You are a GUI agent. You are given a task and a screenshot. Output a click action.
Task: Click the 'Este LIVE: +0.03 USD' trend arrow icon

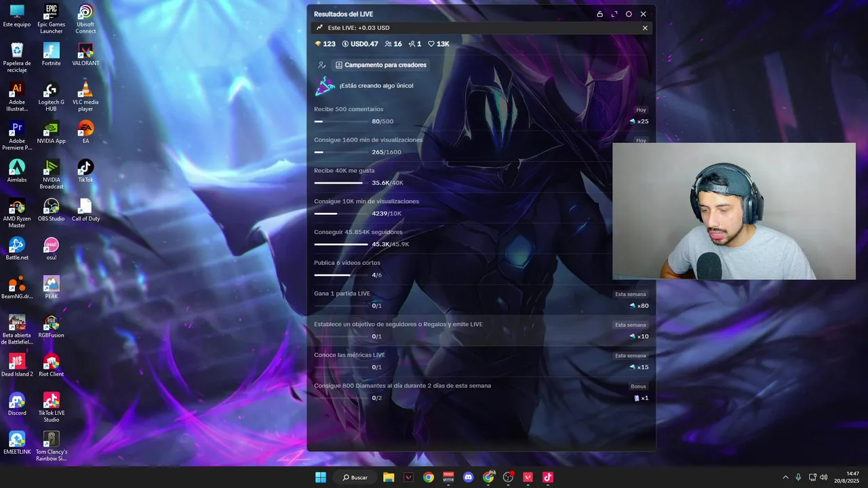pyautogui.click(x=319, y=28)
